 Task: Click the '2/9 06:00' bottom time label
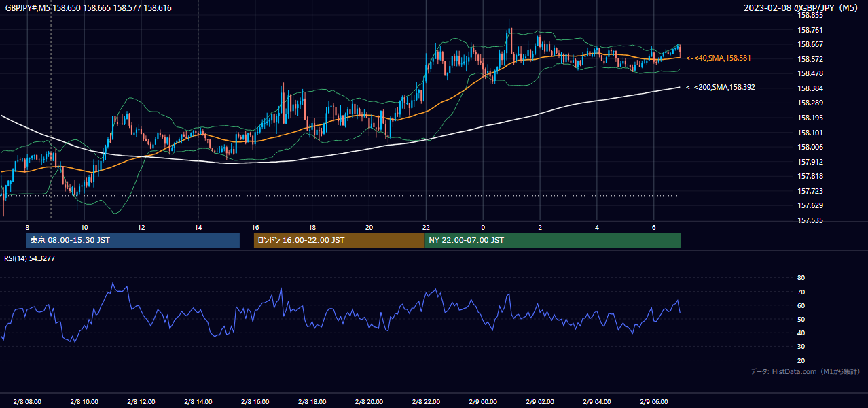pyautogui.click(x=654, y=402)
